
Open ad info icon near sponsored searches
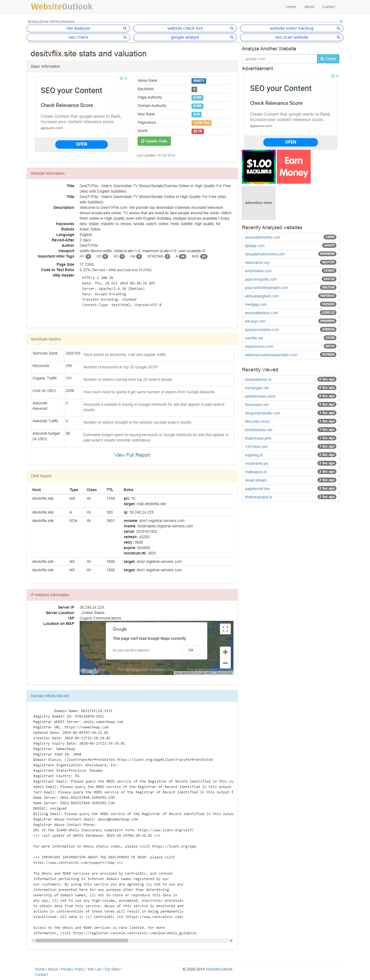click(341, 22)
